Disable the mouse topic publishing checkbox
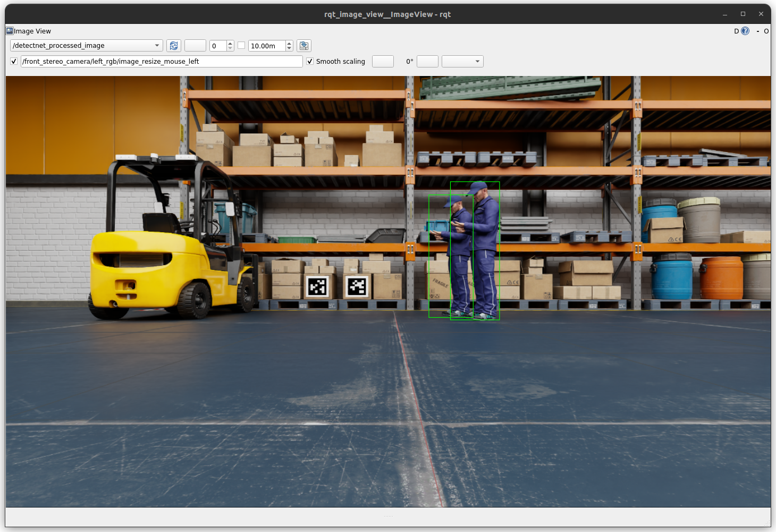Viewport: 776px width, 532px height. tap(14, 62)
